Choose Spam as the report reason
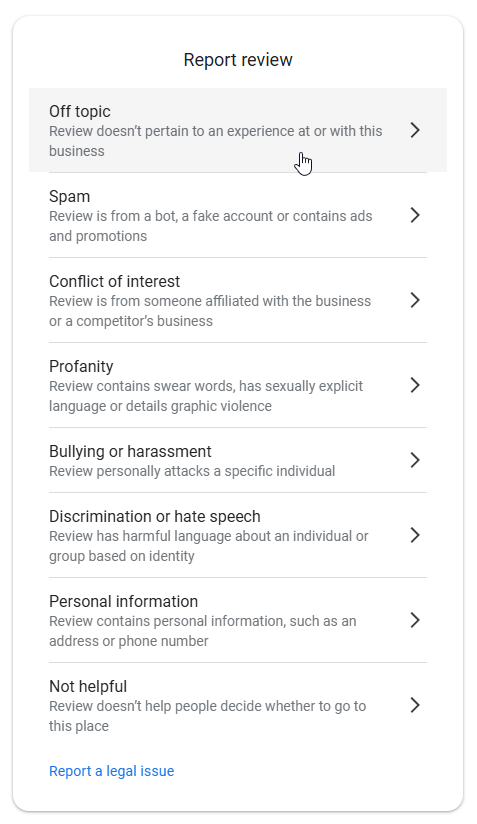 point(69,197)
